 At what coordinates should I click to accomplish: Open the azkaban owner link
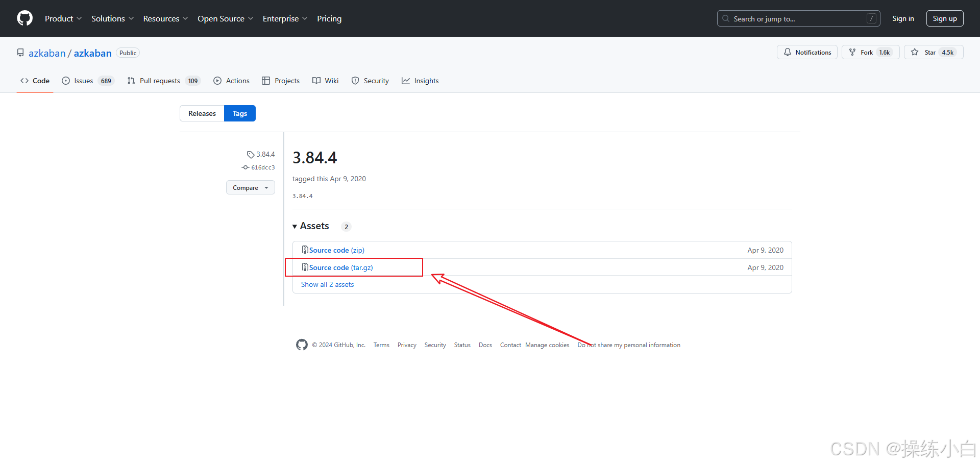(x=47, y=53)
